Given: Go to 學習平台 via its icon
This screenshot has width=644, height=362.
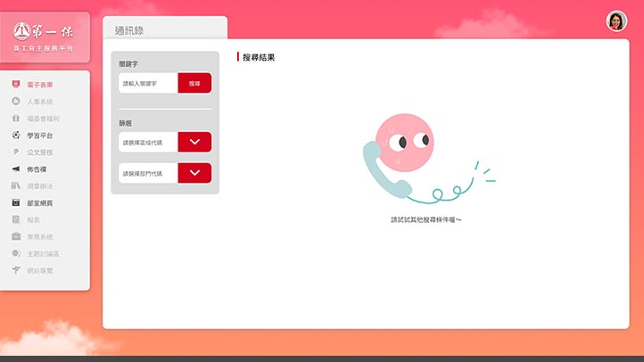Looking at the screenshot, I should [16, 136].
